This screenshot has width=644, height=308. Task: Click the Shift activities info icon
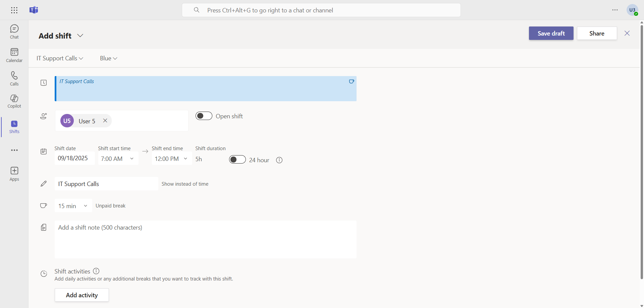click(96, 271)
